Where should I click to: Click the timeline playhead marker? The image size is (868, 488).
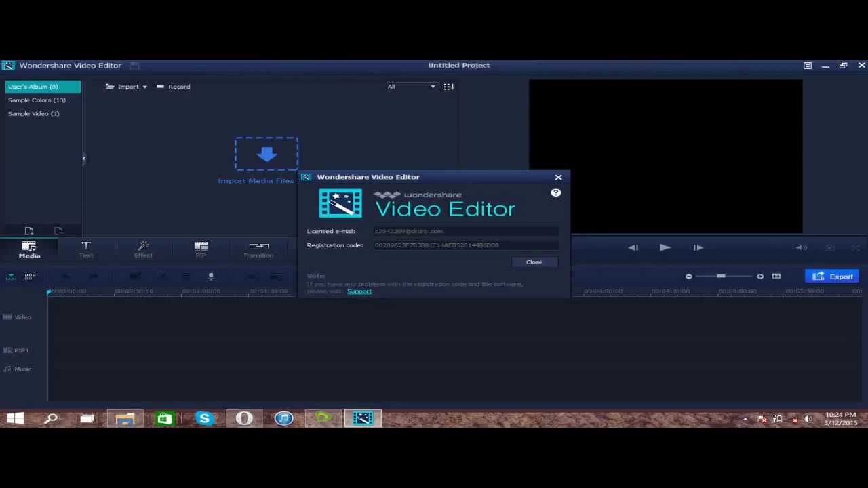[x=49, y=292]
